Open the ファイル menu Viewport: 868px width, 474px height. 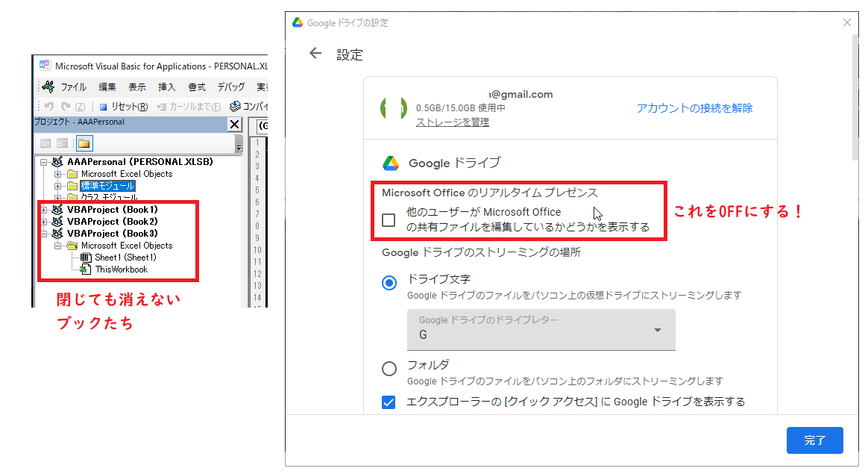[x=73, y=87]
